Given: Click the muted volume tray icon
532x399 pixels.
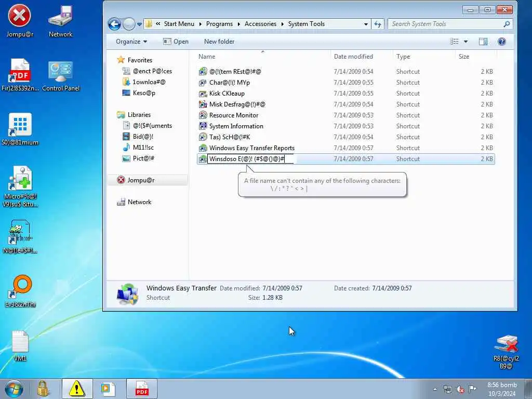Looking at the screenshot, I should click(460, 389).
